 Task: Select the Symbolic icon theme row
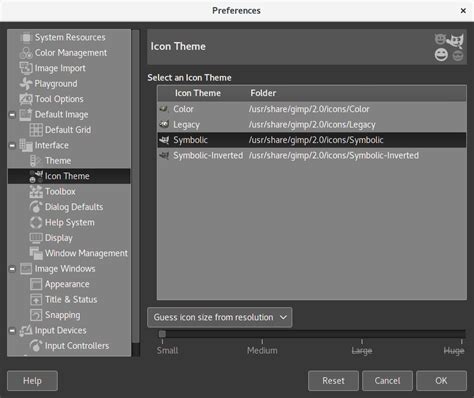click(312, 140)
